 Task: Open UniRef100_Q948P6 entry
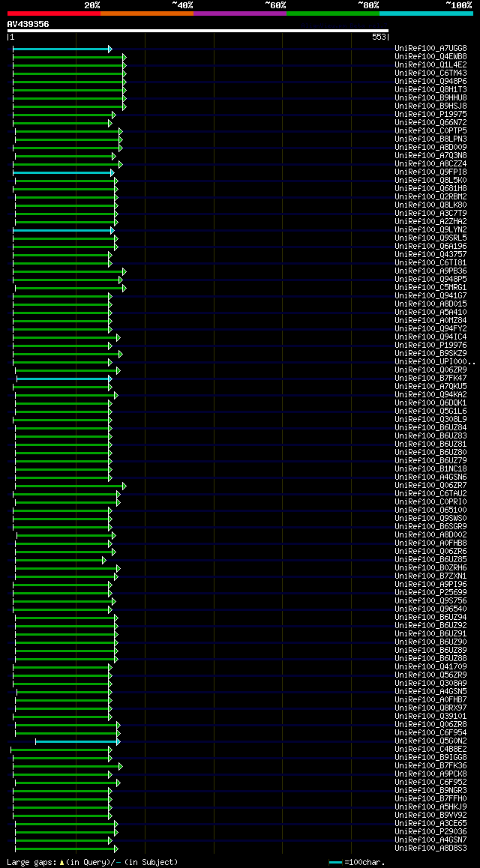pyautogui.click(x=430, y=82)
